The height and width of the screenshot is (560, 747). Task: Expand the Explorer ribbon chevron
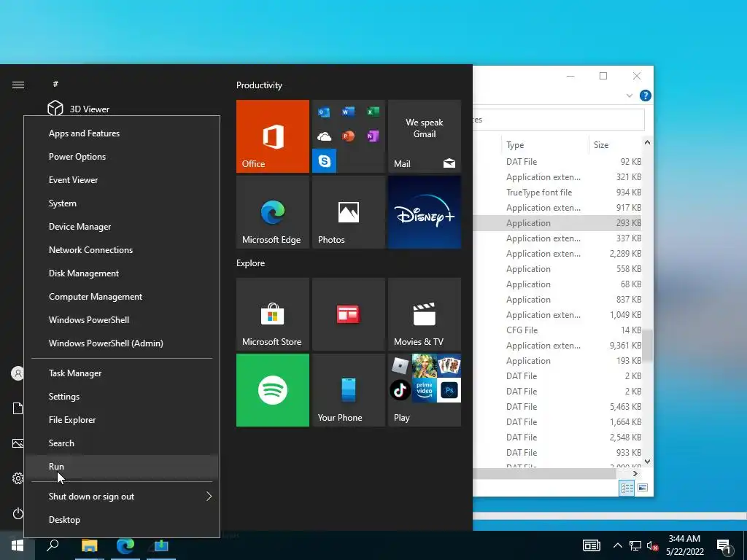click(x=630, y=96)
